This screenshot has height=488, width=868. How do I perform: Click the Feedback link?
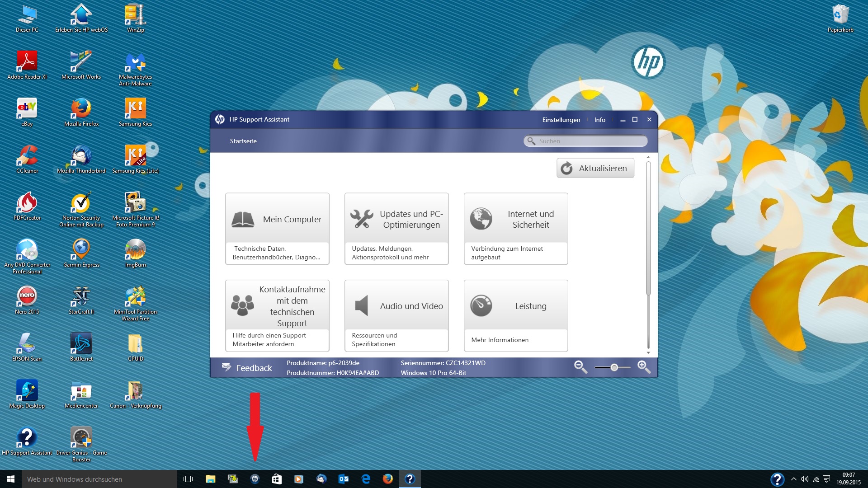pyautogui.click(x=247, y=368)
